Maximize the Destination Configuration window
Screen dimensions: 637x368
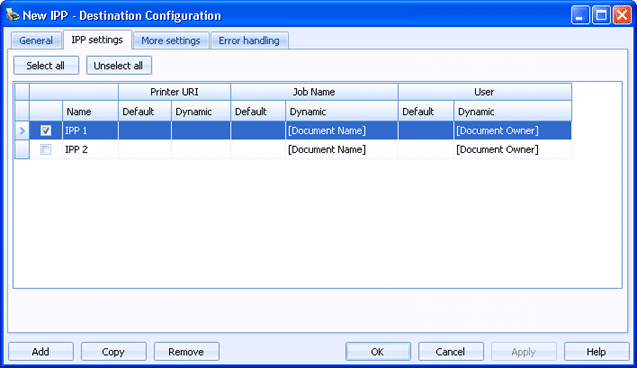coord(601,15)
